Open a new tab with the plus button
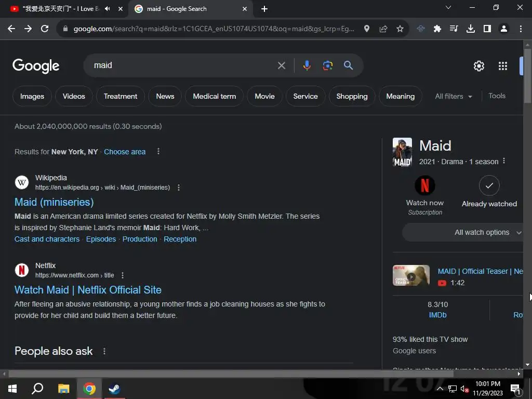532x399 pixels. pos(264,9)
